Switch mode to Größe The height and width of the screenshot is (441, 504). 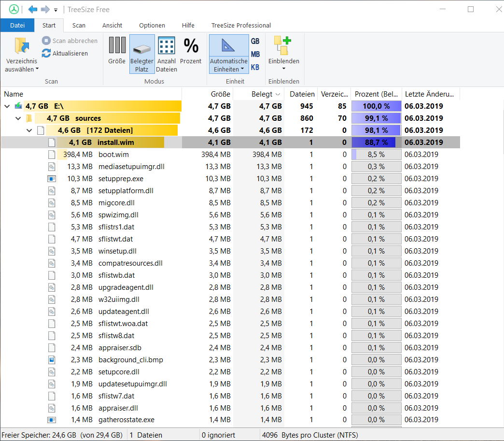pyautogui.click(x=117, y=51)
